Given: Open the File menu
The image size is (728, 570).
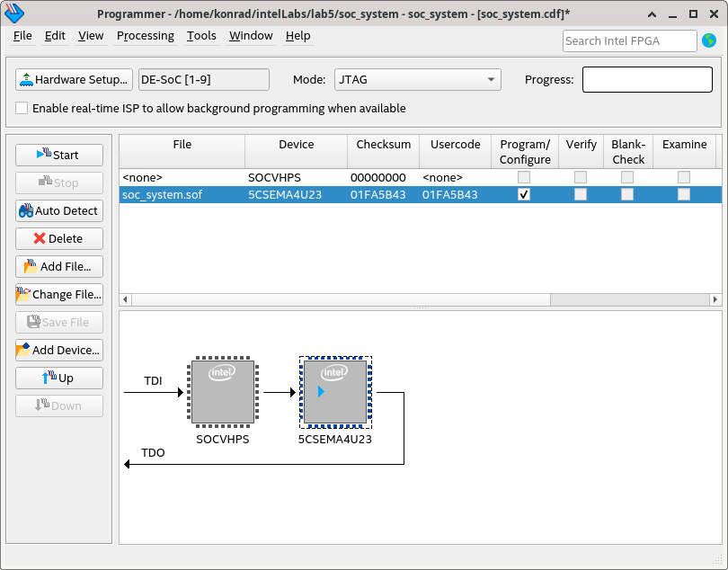Looking at the screenshot, I should 22,36.
